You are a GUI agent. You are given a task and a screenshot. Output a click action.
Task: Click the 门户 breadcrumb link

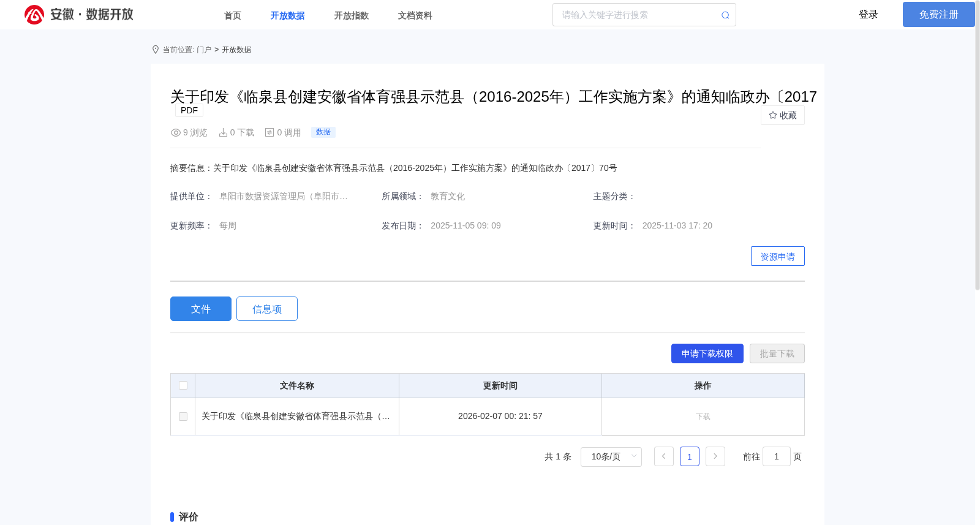204,50
